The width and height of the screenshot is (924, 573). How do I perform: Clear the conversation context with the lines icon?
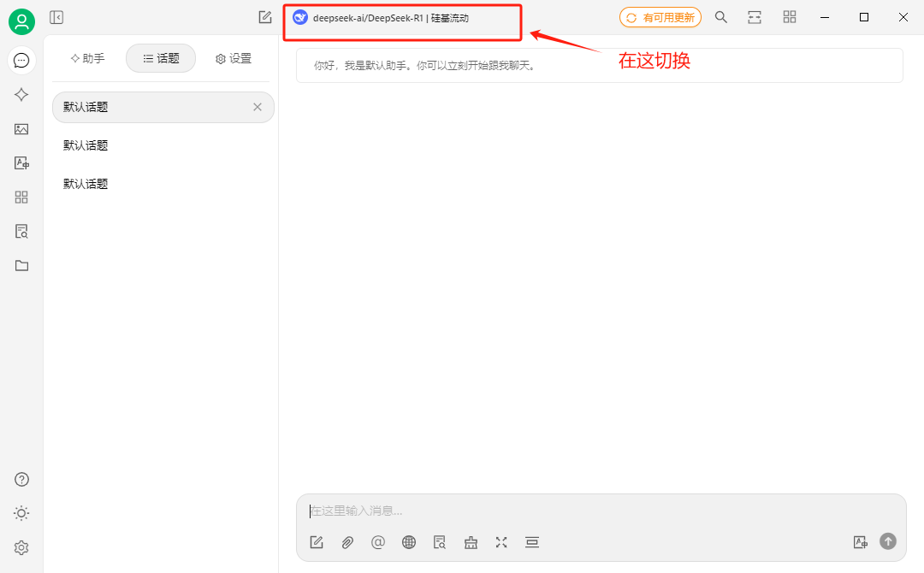tap(531, 541)
